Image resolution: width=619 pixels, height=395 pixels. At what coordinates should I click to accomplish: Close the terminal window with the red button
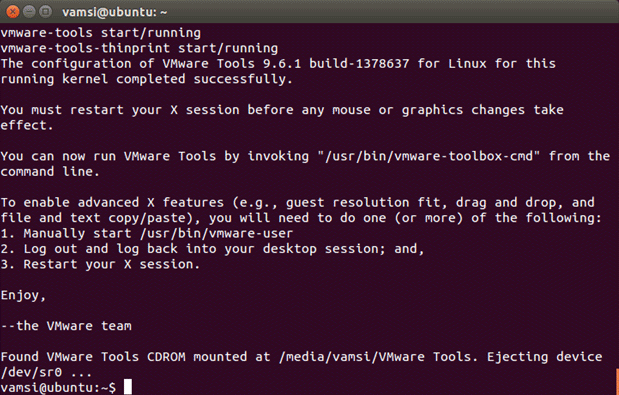tap(12, 12)
